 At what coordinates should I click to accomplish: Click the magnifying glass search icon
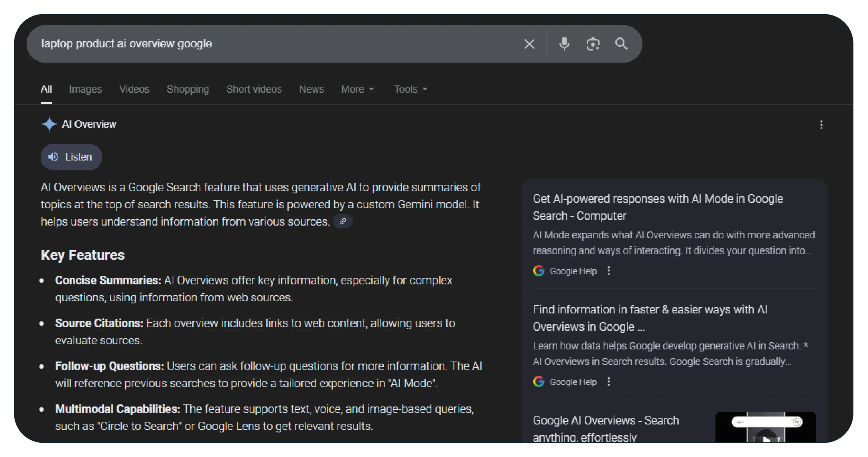pyautogui.click(x=621, y=44)
